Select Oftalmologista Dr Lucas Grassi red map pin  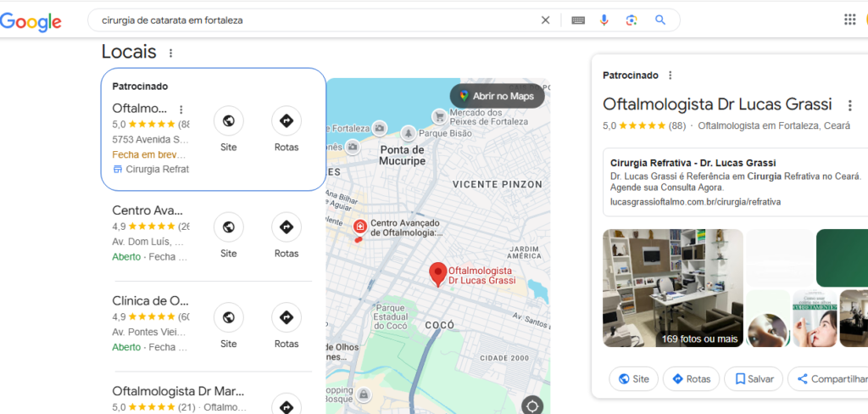(x=438, y=274)
